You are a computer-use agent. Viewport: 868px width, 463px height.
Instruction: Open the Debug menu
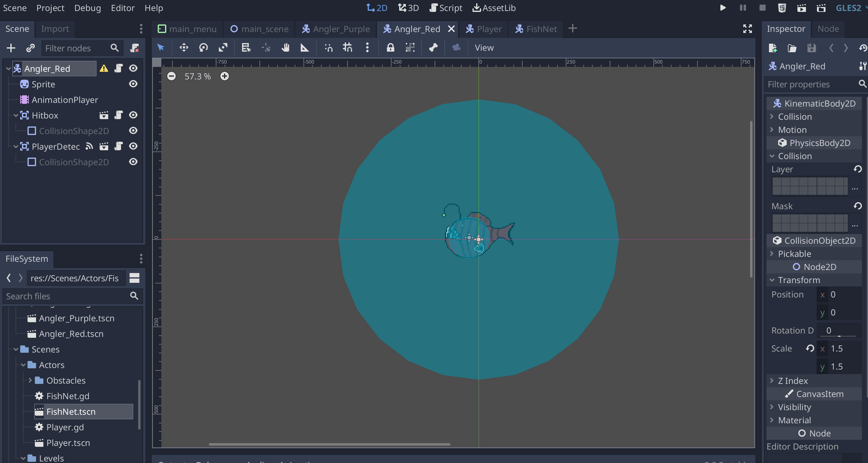pos(87,8)
